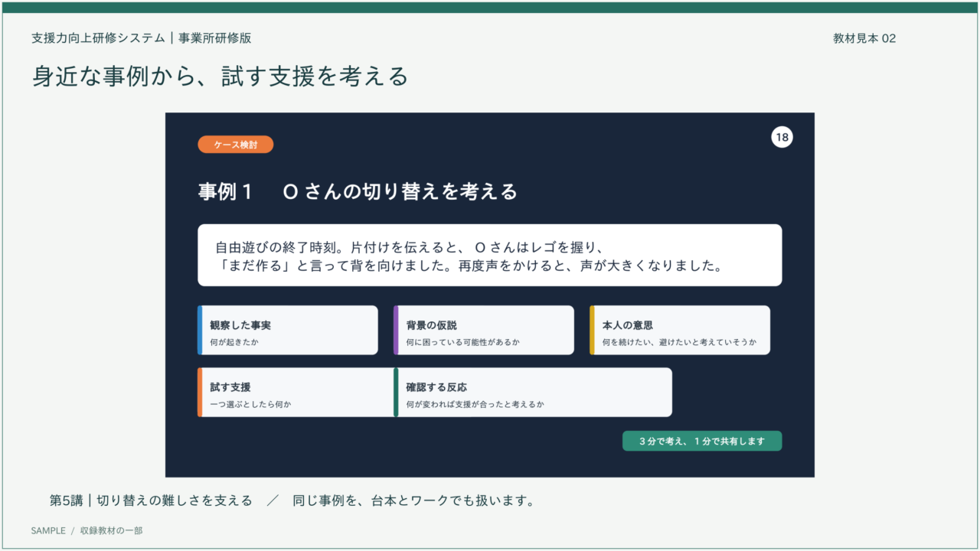980x551 pixels.
Task: Click the header text 支援力向上研修システム｜事業所研修版
Action: point(142,37)
